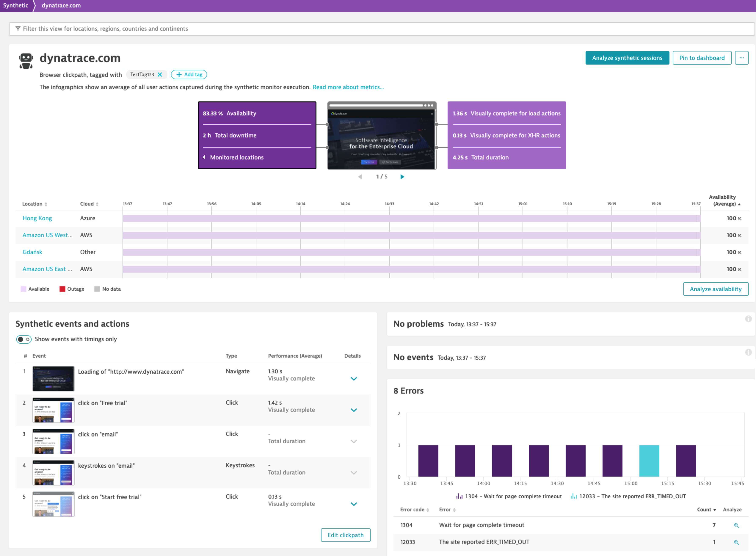Analyze error 12033 with magnifier icon
Image resolution: width=756 pixels, height=556 pixels.
pyautogui.click(x=736, y=542)
